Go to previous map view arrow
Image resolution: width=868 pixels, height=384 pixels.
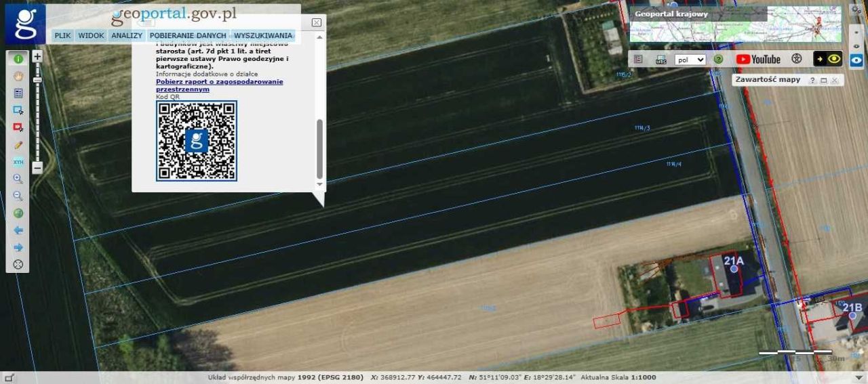coord(18,230)
